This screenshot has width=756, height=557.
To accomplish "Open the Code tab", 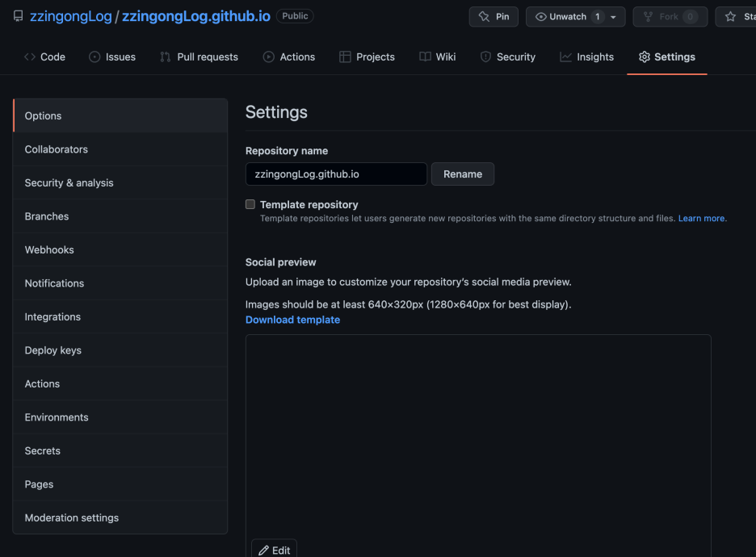I will (x=44, y=57).
